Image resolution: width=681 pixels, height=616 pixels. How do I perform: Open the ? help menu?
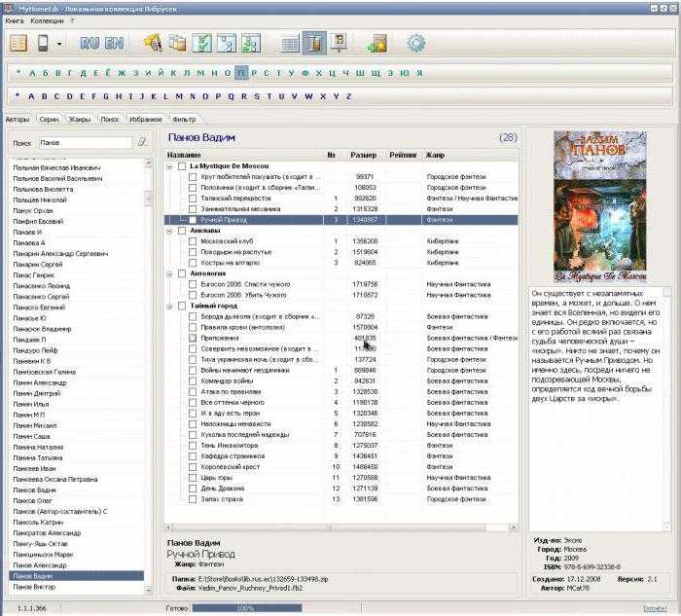[x=72, y=20]
